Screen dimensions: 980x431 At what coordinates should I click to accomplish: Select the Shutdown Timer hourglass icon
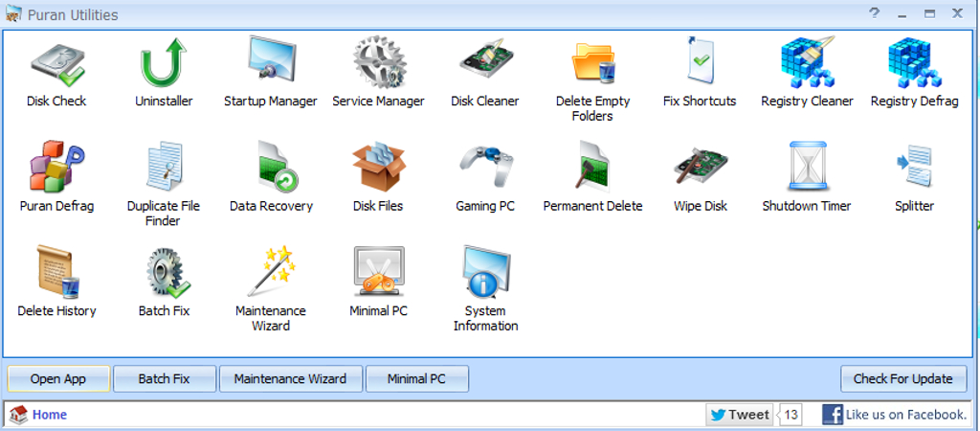coord(808,166)
